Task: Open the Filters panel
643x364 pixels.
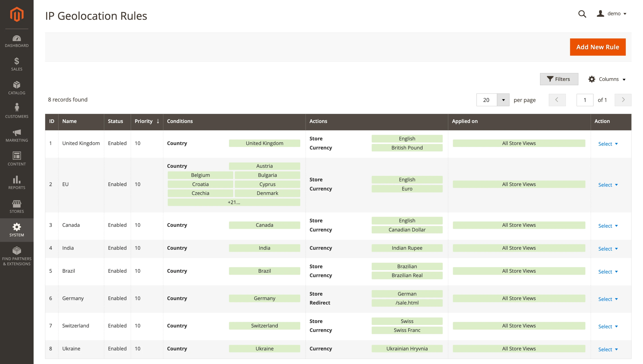Action: tap(559, 79)
